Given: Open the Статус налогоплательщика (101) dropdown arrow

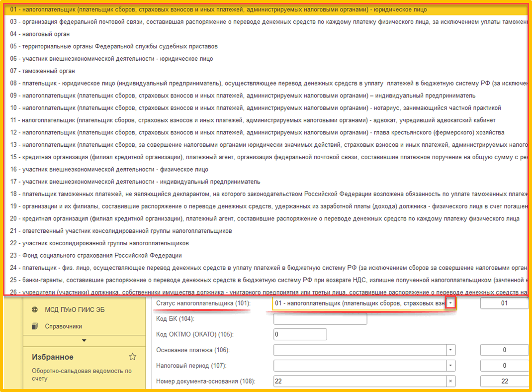Looking at the screenshot, I should click(x=450, y=303).
